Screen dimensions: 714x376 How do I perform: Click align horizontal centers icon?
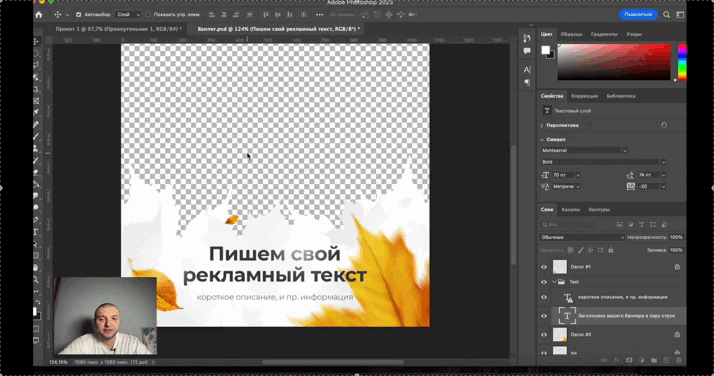point(224,15)
